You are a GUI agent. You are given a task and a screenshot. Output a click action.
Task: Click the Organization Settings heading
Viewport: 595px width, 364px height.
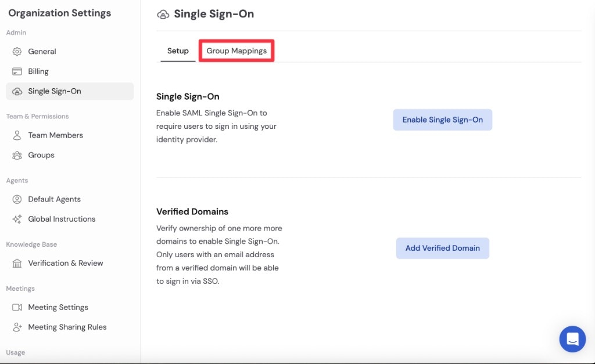tap(59, 13)
